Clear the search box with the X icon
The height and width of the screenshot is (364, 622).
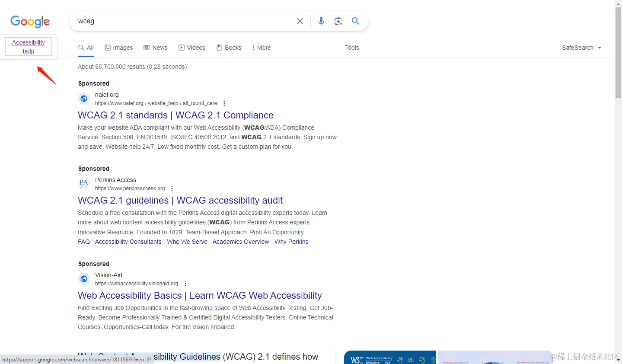(x=300, y=21)
